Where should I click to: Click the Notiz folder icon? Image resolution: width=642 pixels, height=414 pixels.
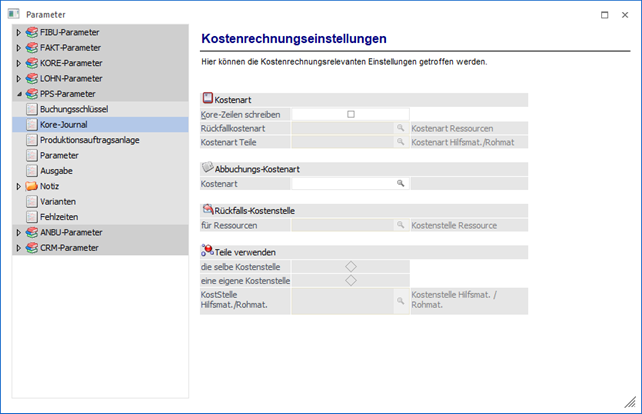pos(31,186)
